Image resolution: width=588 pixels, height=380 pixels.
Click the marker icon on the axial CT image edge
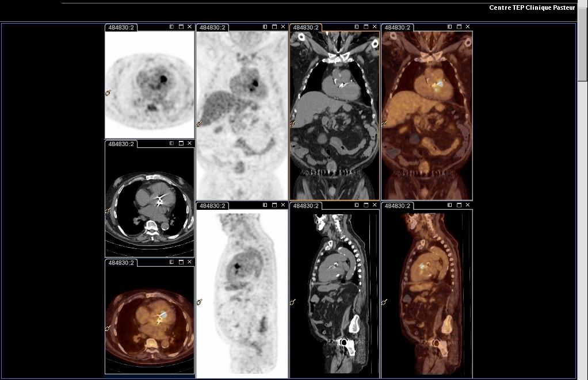(108, 210)
